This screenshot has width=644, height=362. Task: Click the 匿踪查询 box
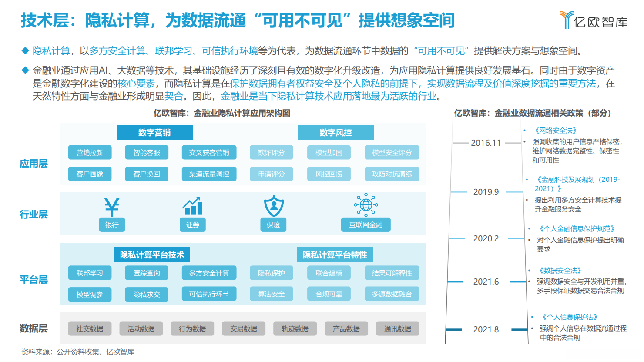tap(147, 273)
